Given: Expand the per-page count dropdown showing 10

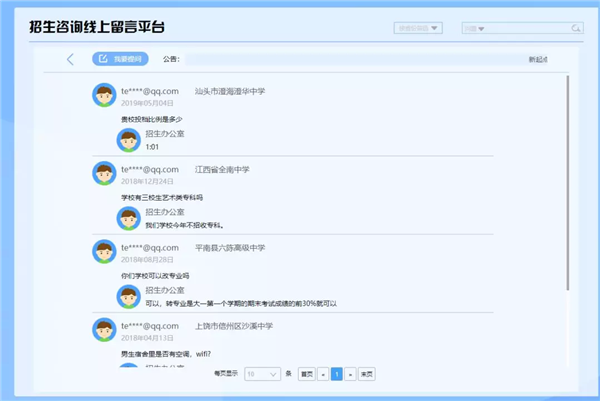Looking at the screenshot, I should (262, 373).
